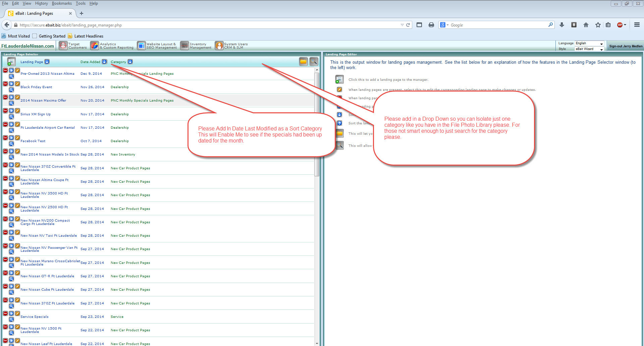644x346 pixels.
Task: Bookmark this page with the star icon
Action: coord(598,25)
